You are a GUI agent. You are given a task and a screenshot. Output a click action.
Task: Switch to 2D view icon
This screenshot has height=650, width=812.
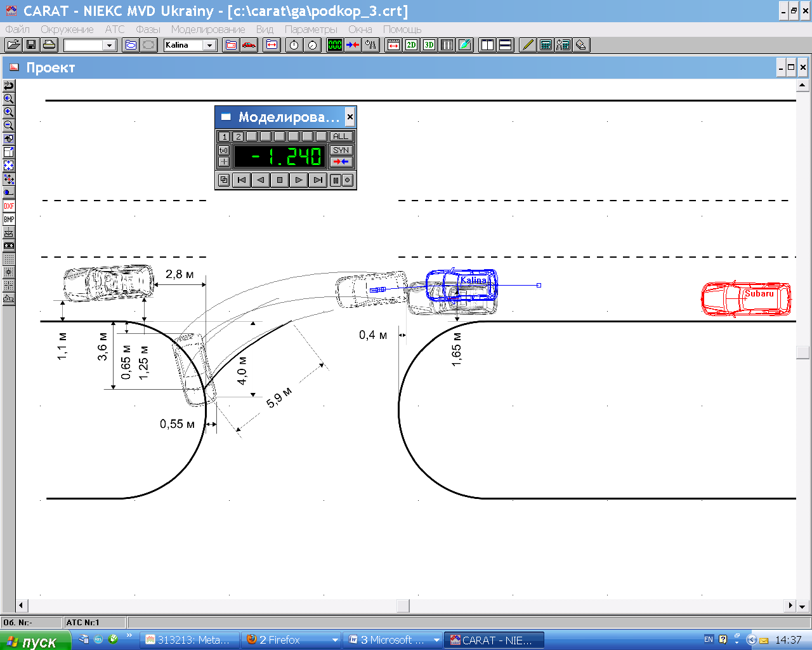coord(411,45)
